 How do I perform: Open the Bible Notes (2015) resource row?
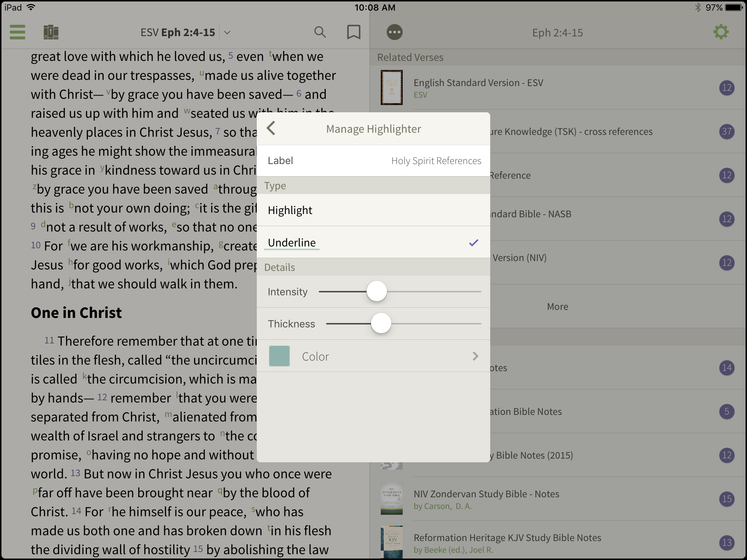(618, 455)
